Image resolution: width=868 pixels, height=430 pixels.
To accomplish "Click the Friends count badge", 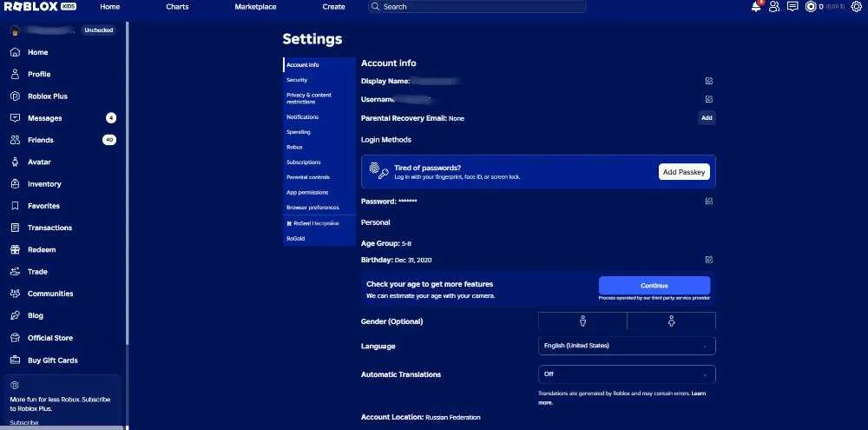I will point(109,140).
